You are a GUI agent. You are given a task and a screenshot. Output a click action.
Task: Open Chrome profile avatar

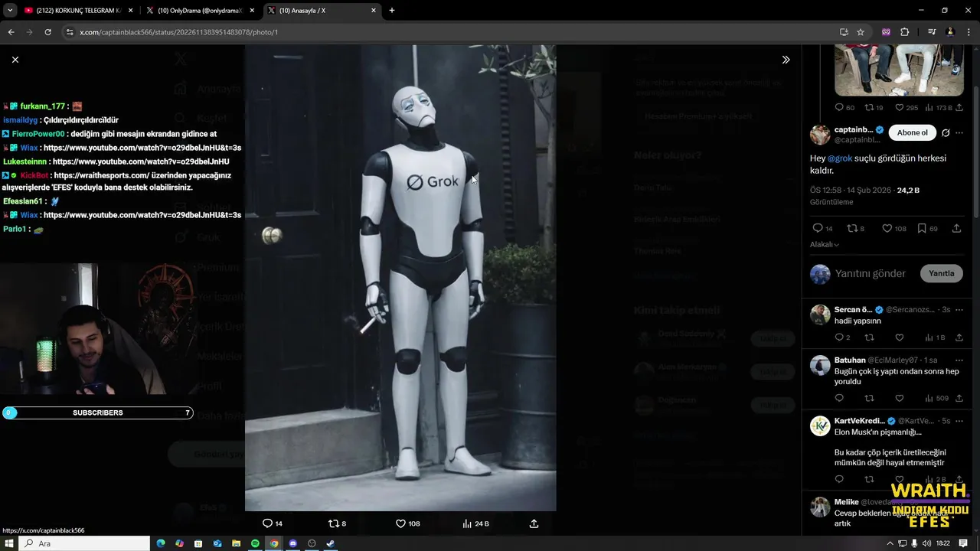[x=950, y=32]
